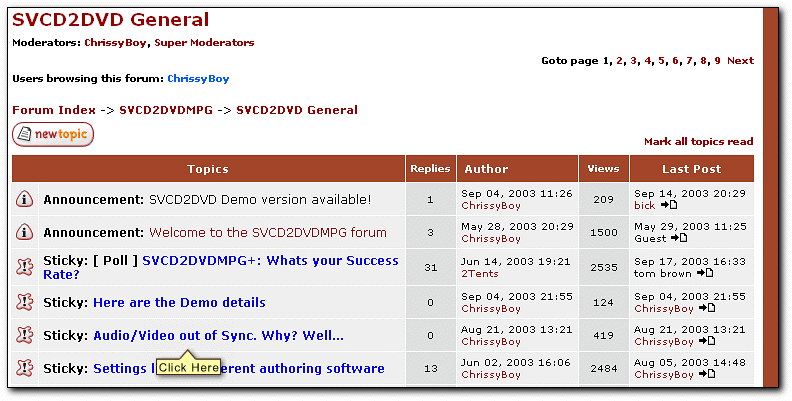This screenshot has width=792, height=401.
Task: Click view count 2535
Action: tap(604, 267)
